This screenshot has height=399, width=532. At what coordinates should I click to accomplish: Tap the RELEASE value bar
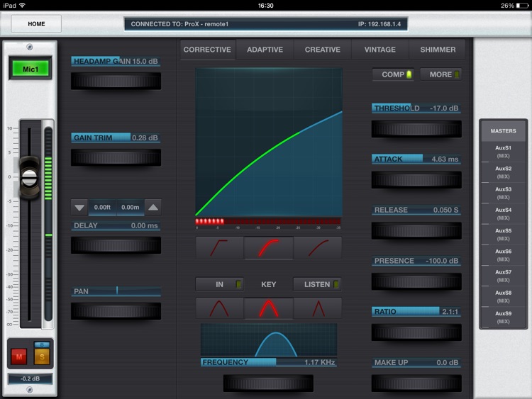point(416,210)
